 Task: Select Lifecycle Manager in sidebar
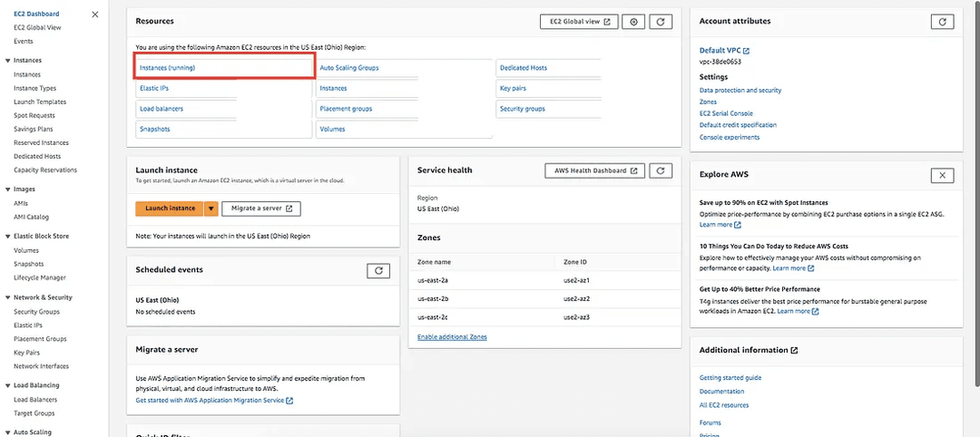(x=40, y=277)
